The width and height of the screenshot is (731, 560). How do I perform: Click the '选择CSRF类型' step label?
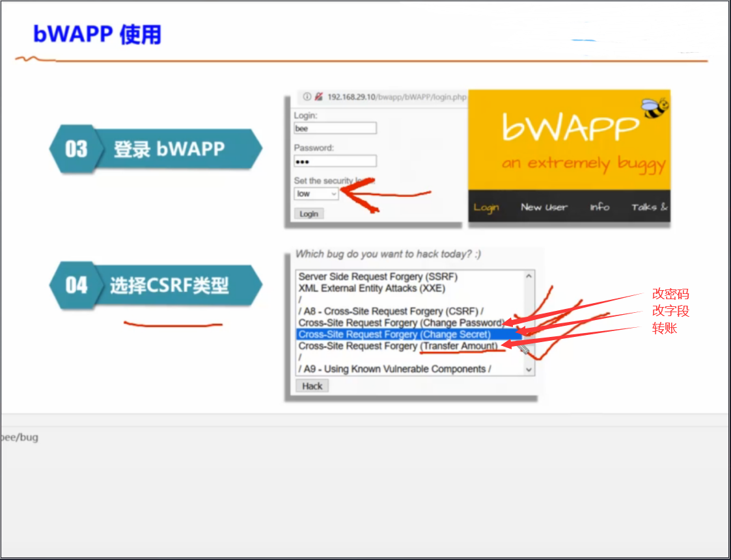point(169,285)
